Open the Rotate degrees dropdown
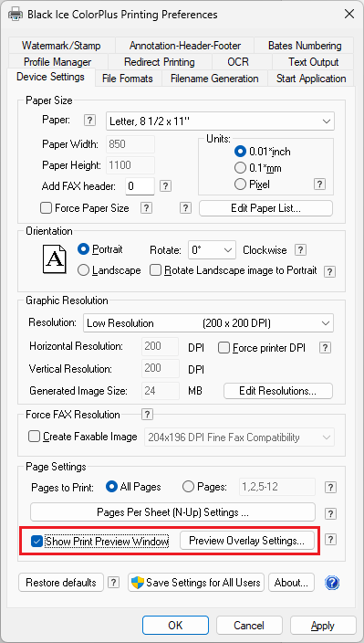Viewport: 364px width, 643px height. tap(212, 250)
